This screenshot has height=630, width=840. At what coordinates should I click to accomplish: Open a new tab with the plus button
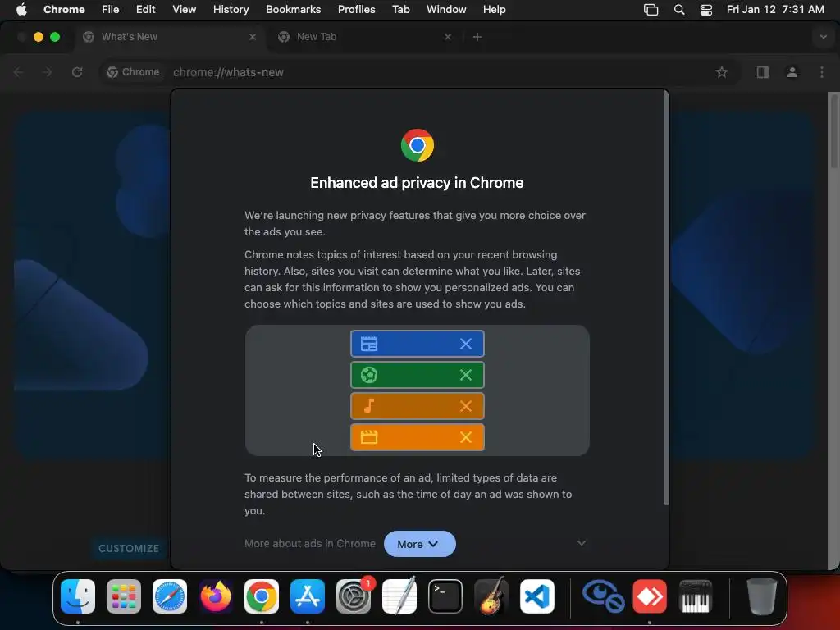click(477, 37)
